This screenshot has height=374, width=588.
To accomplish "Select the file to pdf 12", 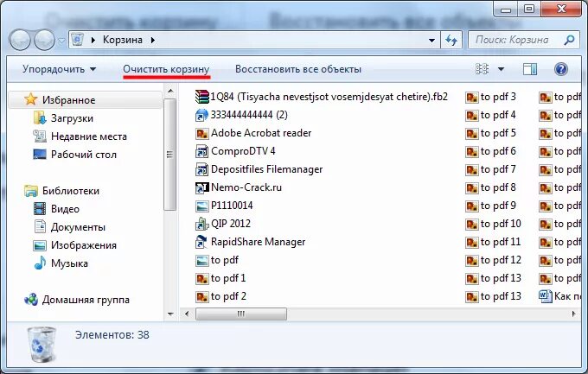I will (493, 260).
